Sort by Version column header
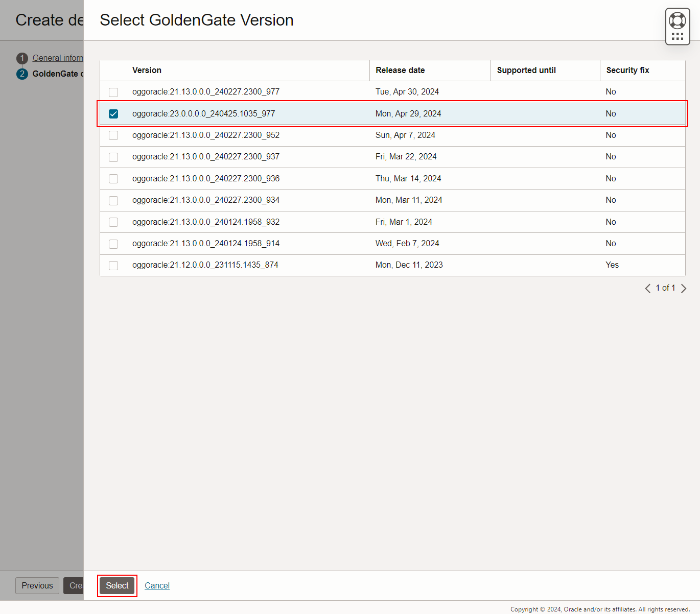700x614 pixels. click(x=147, y=70)
